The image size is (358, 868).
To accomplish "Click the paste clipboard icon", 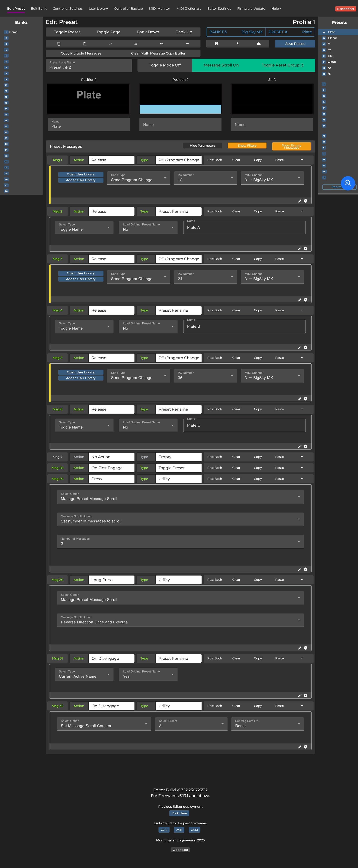I will [85, 44].
